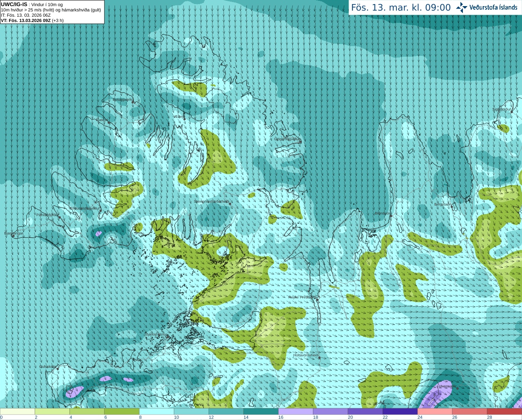Image resolution: width=522 pixels, height=420 pixels.
Task: Select the Bíldudalsflugvöllur station label
Action: (x=85, y=208)
